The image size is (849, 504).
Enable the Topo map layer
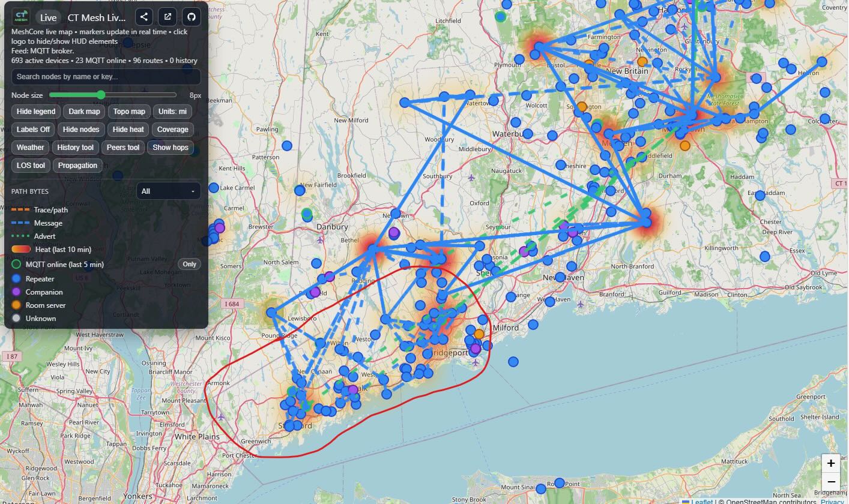(129, 112)
